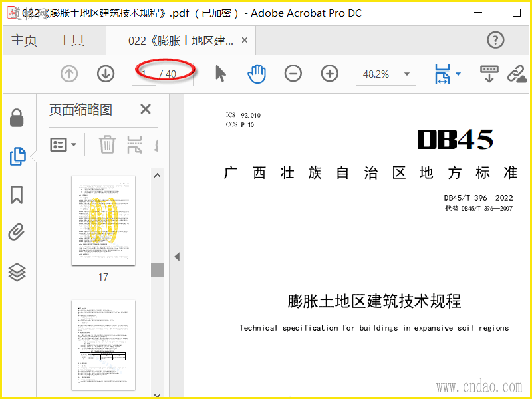
Task: Zoom in with plus button
Action: pyautogui.click(x=330, y=74)
